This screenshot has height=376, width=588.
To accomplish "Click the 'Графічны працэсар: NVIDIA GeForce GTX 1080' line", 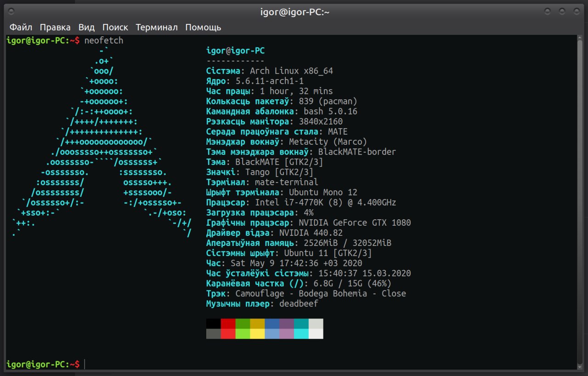I will coord(309,222).
